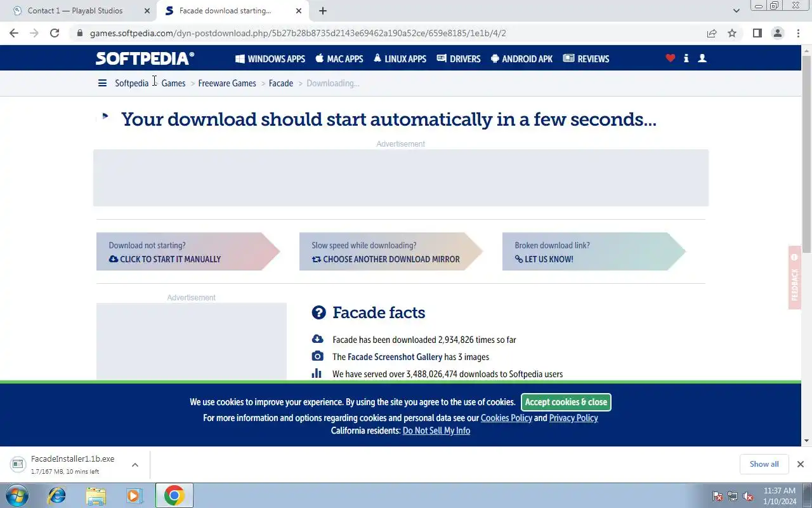812x508 pixels.
Task: Accept cookies and close banner
Action: tap(566, 402)
